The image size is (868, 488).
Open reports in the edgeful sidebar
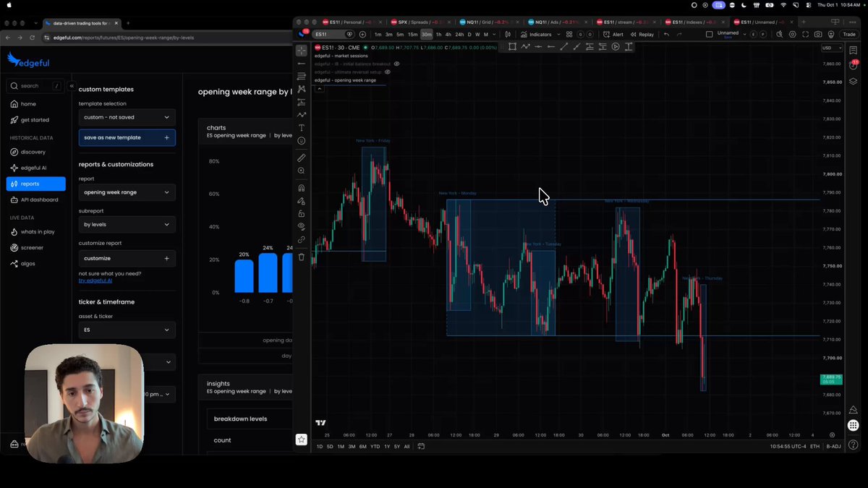point(35,184)
